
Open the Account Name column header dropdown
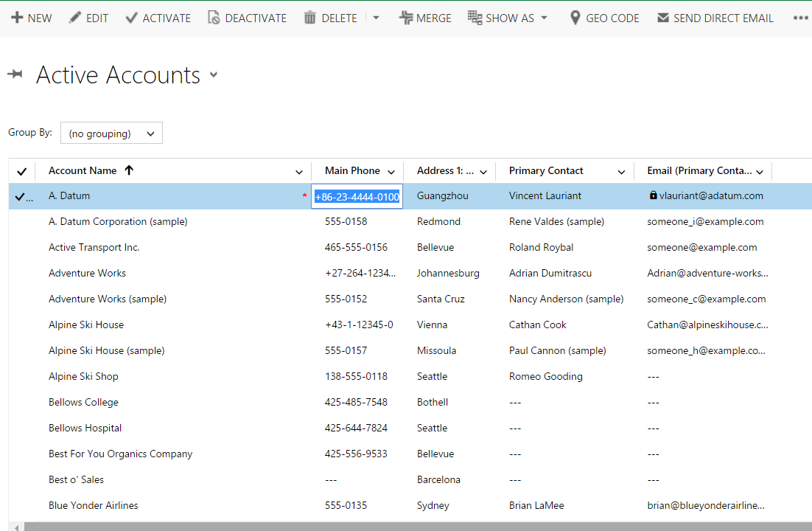(298, 170)
